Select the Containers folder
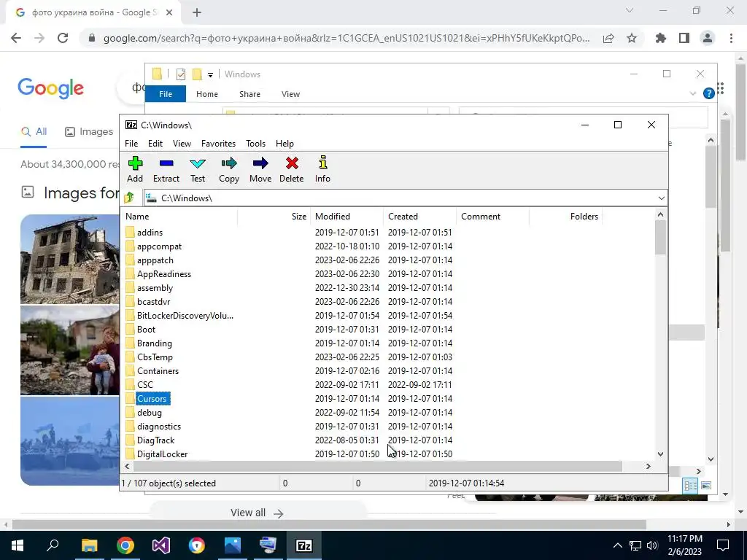747x560 pixels. [158, 370]
